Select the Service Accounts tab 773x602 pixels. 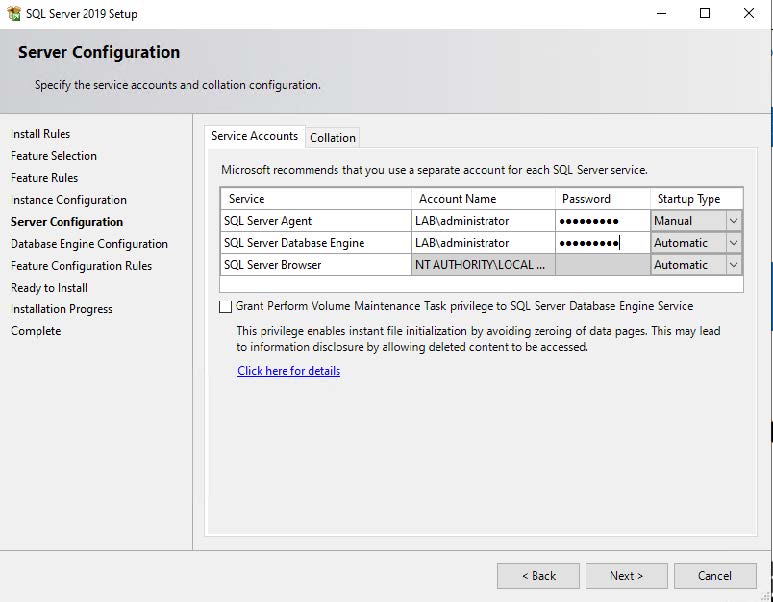point(254,136)
